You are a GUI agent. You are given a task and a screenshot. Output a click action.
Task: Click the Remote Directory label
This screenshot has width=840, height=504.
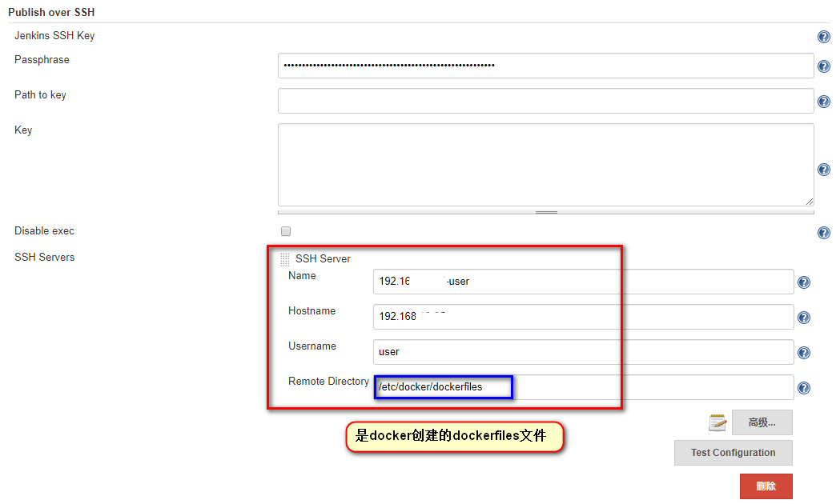328,381
